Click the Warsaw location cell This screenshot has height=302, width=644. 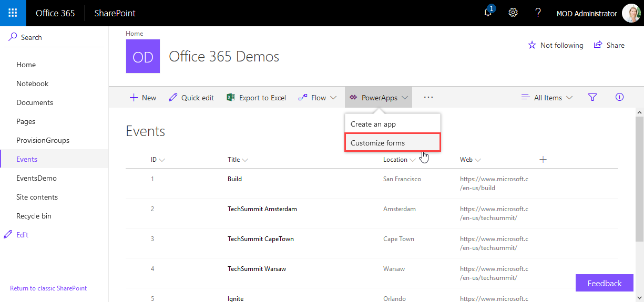(394, 269)
